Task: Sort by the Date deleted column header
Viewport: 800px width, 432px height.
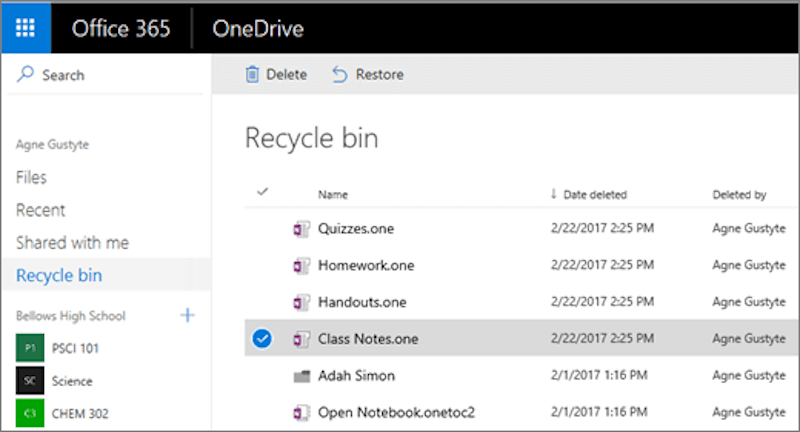Action: tap(595, 194)
